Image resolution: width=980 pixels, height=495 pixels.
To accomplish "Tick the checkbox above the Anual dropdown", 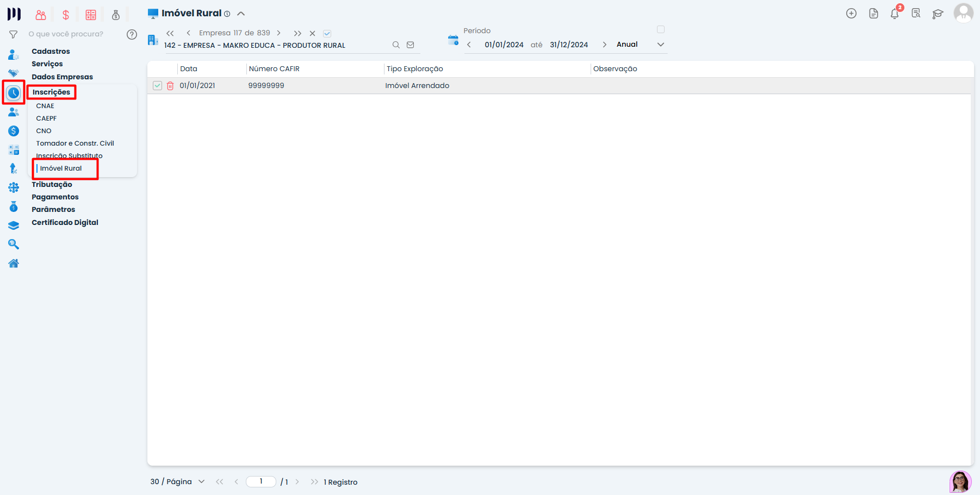I will 661,29.
